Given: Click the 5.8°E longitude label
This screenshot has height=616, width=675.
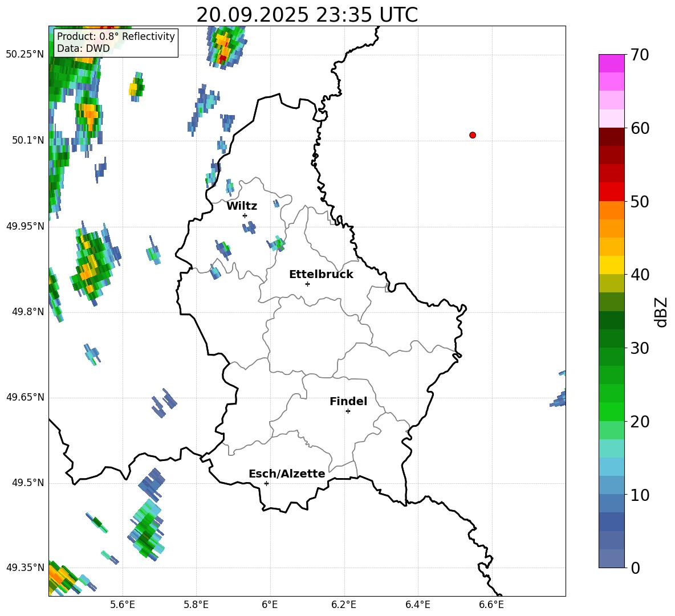Looking at the screenshot, I should (x=196, y=605).
